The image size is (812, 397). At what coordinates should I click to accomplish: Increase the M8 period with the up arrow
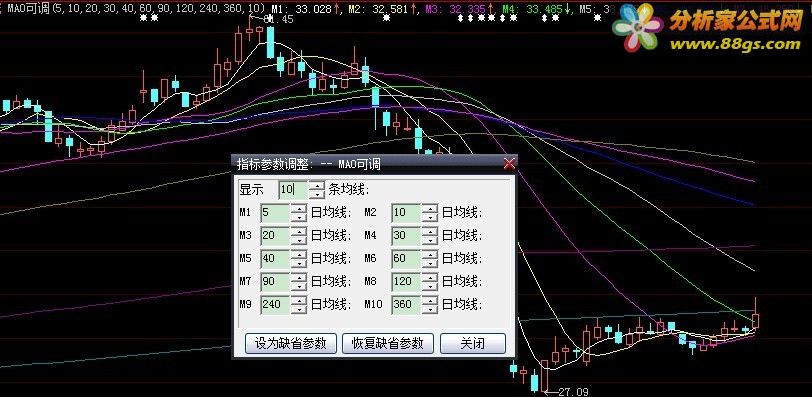[430, 276]
